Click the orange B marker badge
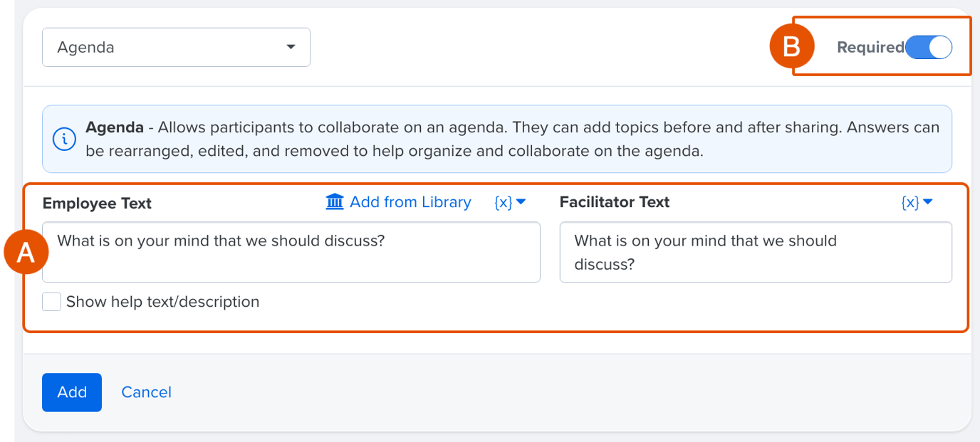980x442 pixels. pyautogui.click(x=792, y=46)
